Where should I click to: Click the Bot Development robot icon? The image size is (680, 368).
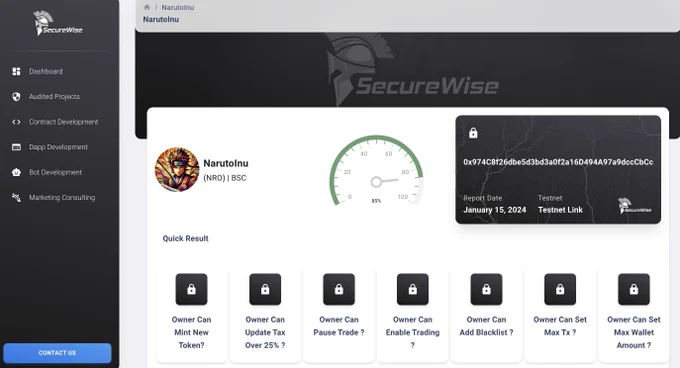16,172
